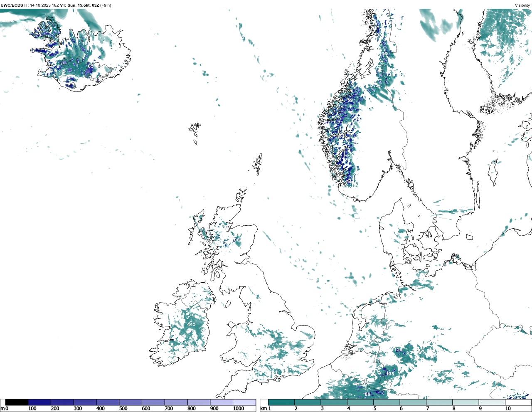Click the 'm' unit label of the legend
This screenshot has height=412, width=532.
coord(2,409)
